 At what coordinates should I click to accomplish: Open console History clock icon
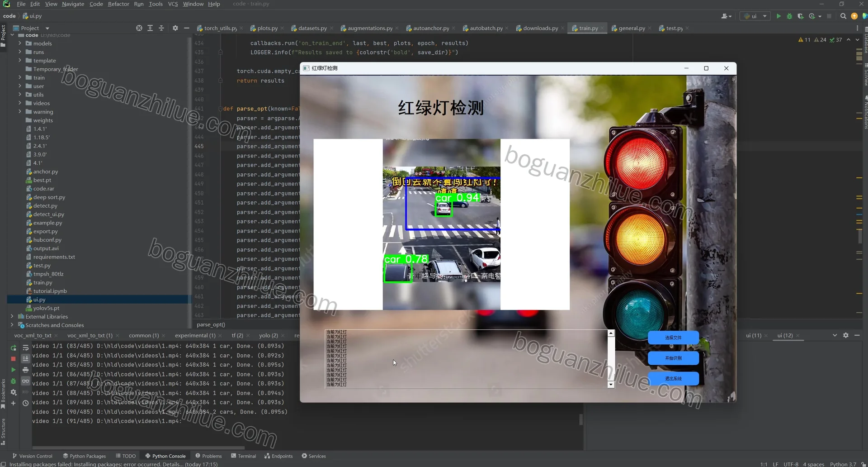[26, 403]
